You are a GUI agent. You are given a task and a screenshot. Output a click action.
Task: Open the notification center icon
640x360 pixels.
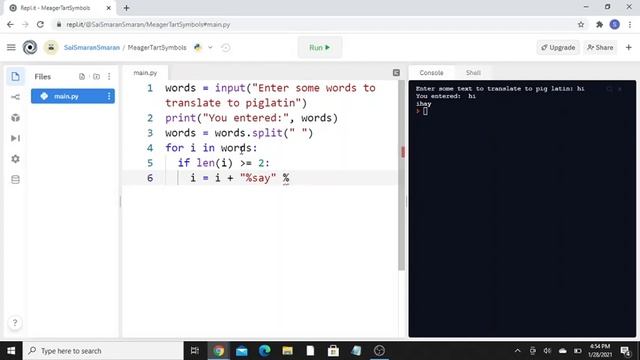tap(625, 351)
